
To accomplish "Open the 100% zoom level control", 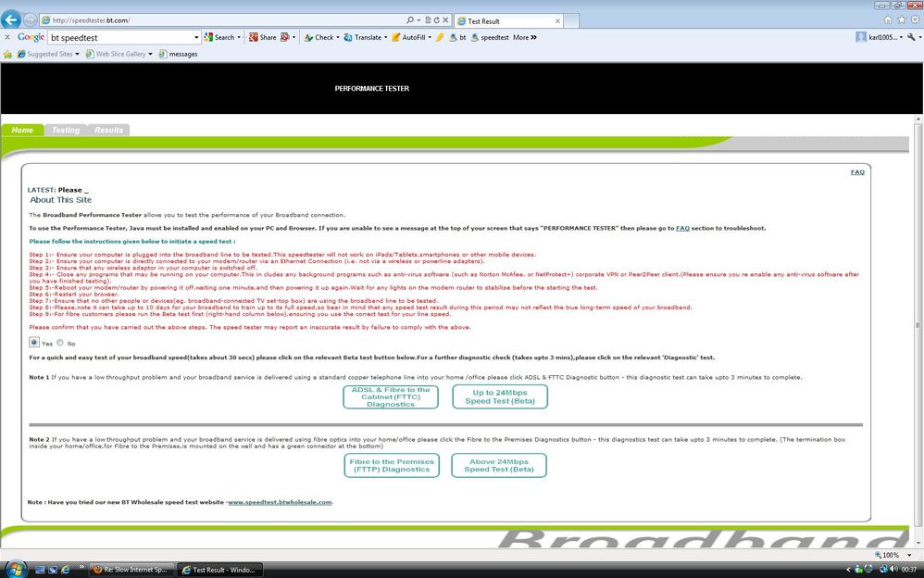I will 894,555.
